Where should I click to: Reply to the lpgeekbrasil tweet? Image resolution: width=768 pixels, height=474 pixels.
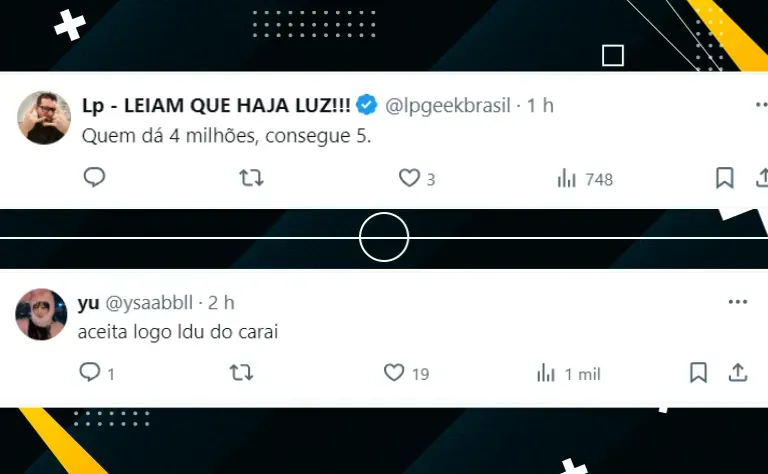coord(95,177)
